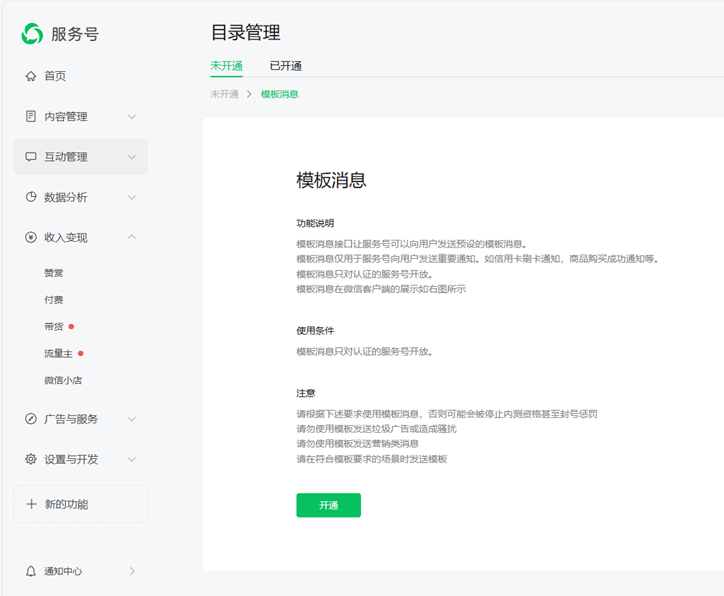The width and height of the screenshot is (724, 596).
Task: Click the 内容管理 document icon
Action: [31, 116]
